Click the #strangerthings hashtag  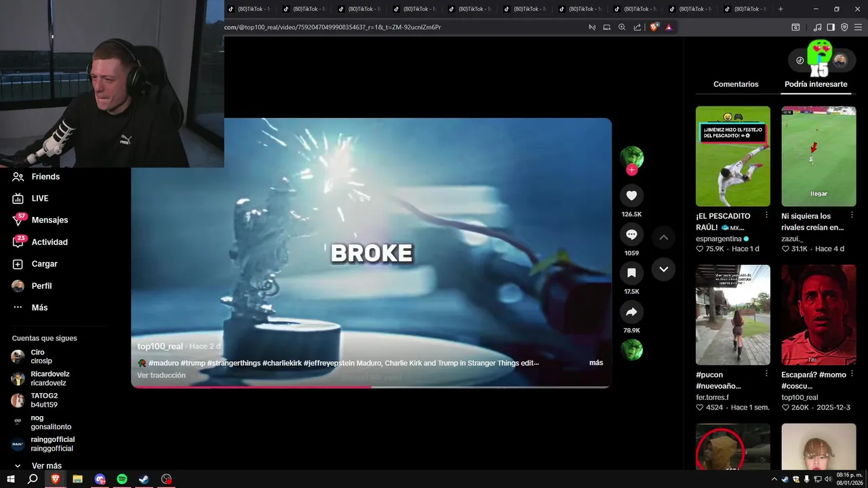234,363
